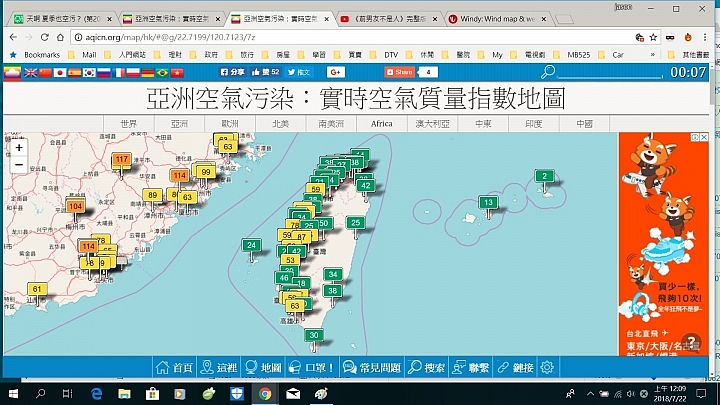
Task: Open 口罩 mask link in bottom bar
Action: (311, 367)
